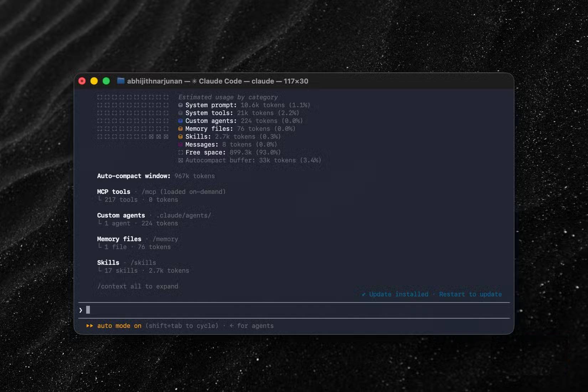
Task: Click the 'Estimated usage by category' heading
Action: click(228, 97)
